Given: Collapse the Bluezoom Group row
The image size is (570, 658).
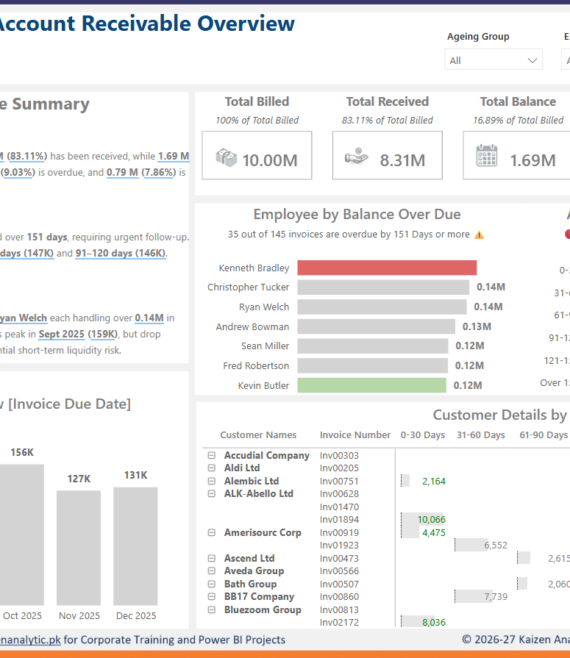Looking at the screenshot, I should [x=212, y=610].
